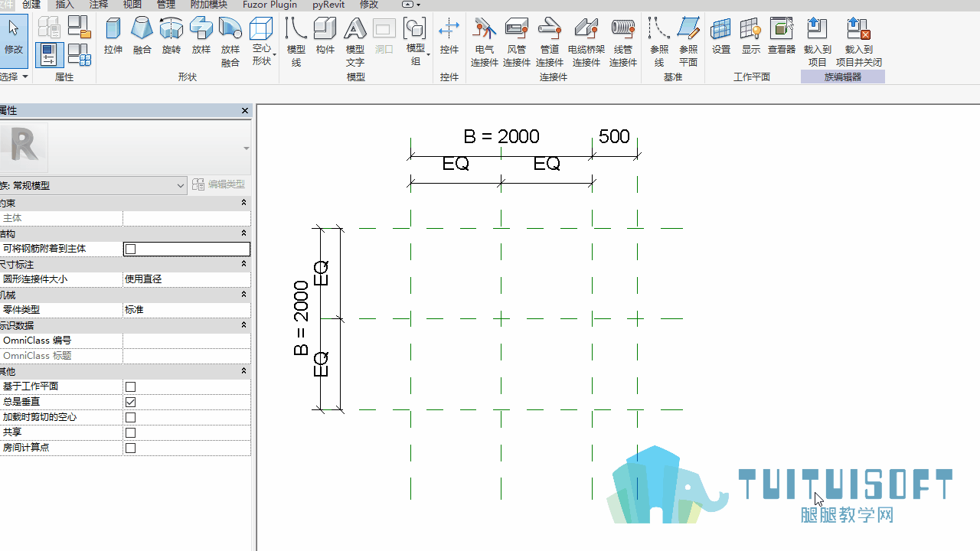Enable the 共享 checkbox
The height and width of the screenshot is (551, 980).
pyautogui.click(x=130, y=432)
